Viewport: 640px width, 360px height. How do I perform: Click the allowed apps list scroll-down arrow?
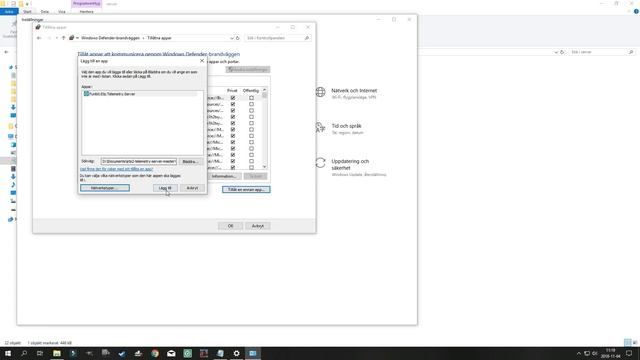[264, 167]
